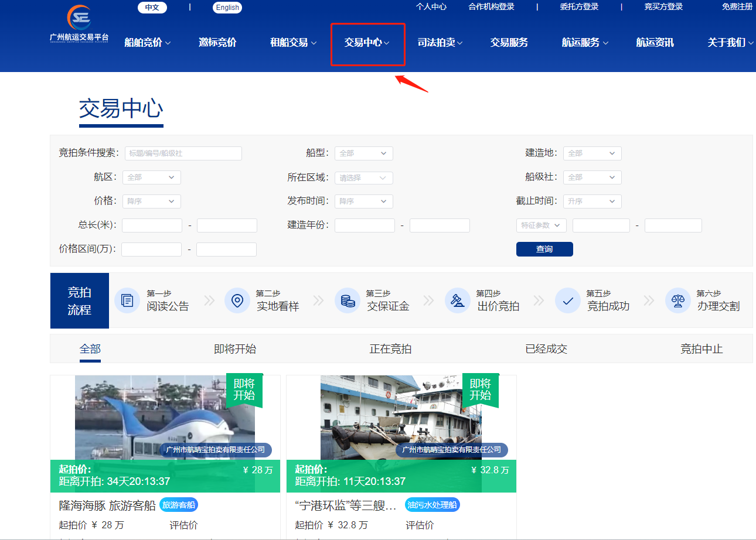The width and height of the screenshot is (756, 540).
Task: Click the 特征参数 maximum value field
Action: [x=673, y=225]
